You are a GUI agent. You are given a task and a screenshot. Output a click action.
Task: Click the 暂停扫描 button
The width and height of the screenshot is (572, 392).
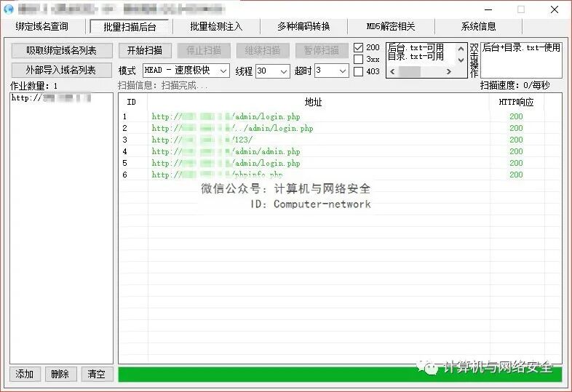[x=322, y=50]
